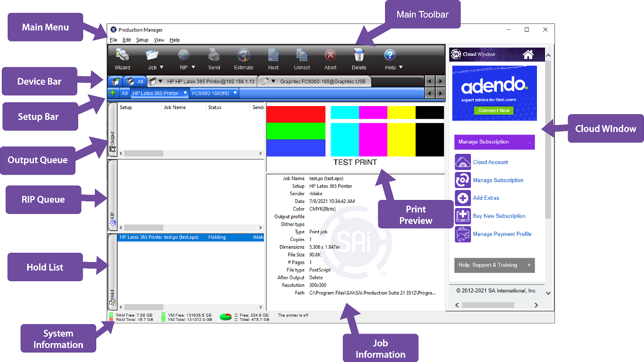Click the RIP globe icon
The width and height of the screenshot is (644, 362).
183,55
